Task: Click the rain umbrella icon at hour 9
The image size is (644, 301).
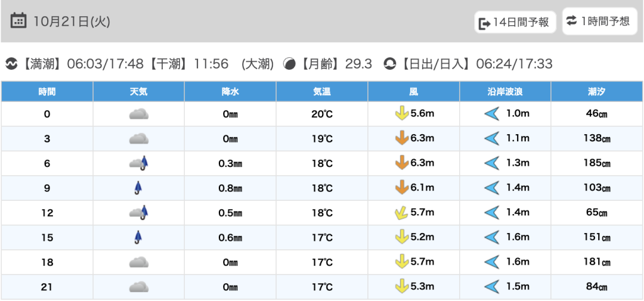Action: (x=138, y=188)
